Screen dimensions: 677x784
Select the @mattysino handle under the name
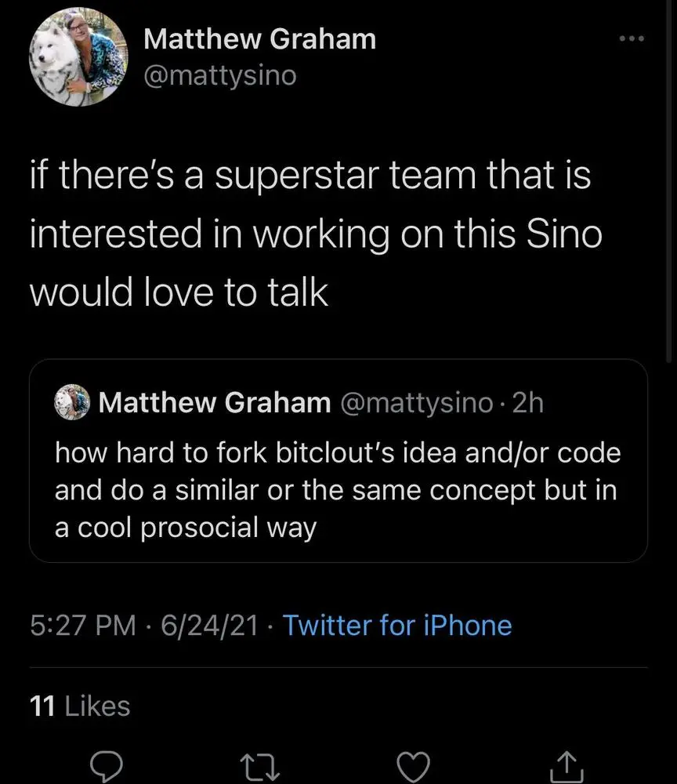click(220, 75)
